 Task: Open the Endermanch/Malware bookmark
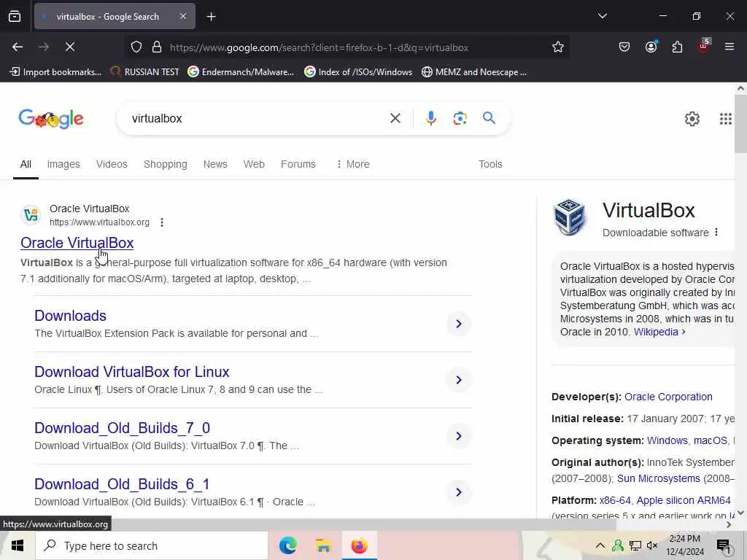[241, 72]
